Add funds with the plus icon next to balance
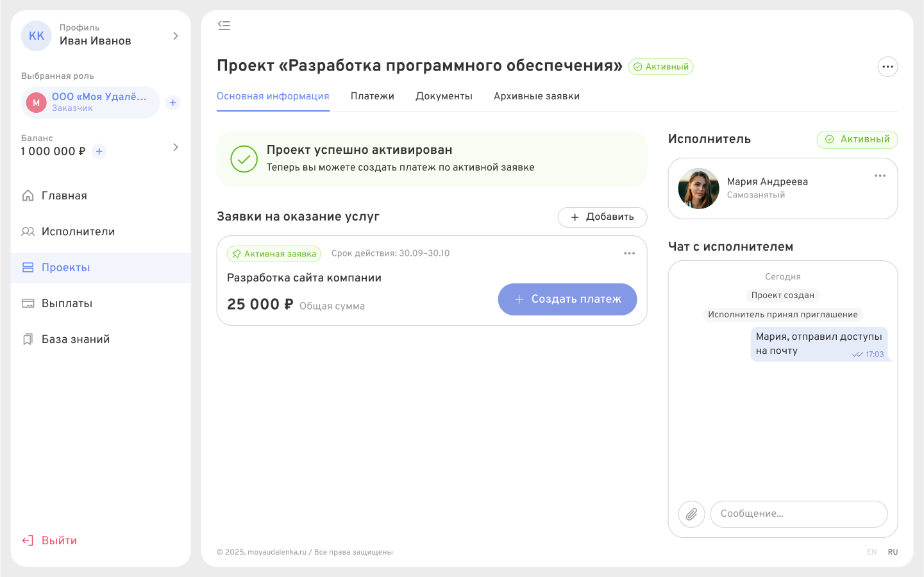Viewport: 924px width, 577px height. point(99,151)
